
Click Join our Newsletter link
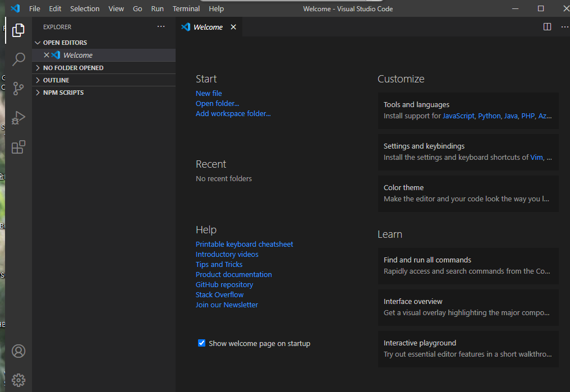pyautogui.click(x=227, y=305)
